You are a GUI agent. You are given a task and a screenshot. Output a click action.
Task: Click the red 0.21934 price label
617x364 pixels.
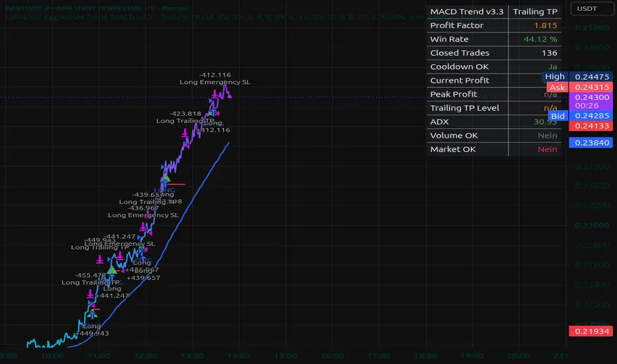click(591, 332)
